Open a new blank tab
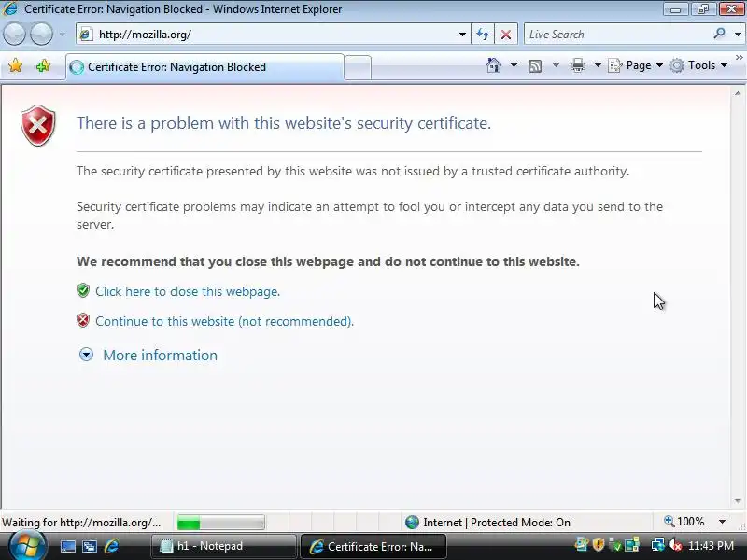The image size is (747, 560). point(358,67)
